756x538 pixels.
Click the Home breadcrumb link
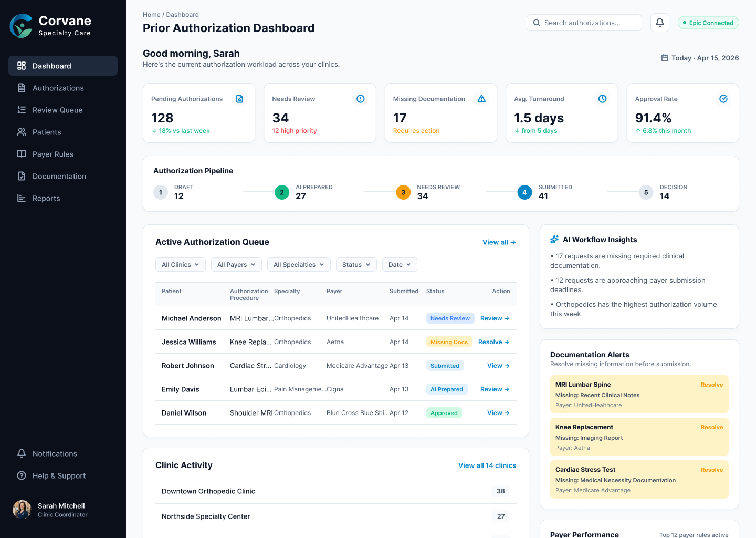pyautogui.click(x=152, y=15)
